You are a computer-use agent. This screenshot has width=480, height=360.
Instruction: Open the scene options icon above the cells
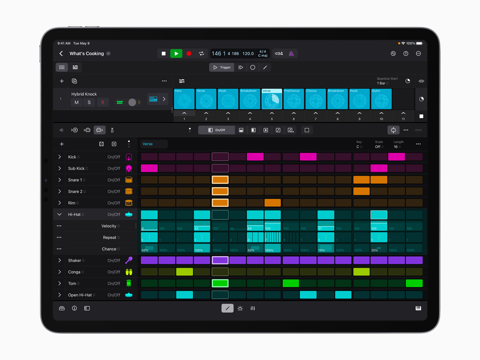182,81
